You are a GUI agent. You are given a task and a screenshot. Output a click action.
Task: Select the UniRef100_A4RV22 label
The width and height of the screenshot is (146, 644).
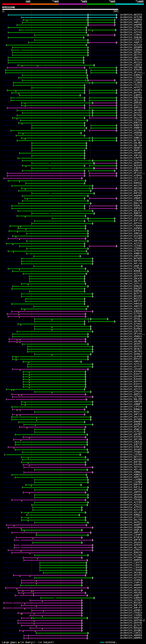click(131, 22)
